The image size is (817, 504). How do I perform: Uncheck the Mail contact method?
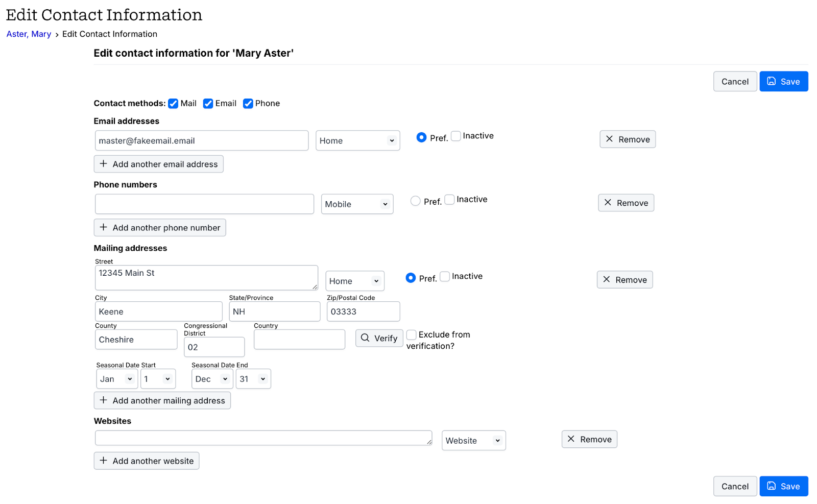click(173, 104)
